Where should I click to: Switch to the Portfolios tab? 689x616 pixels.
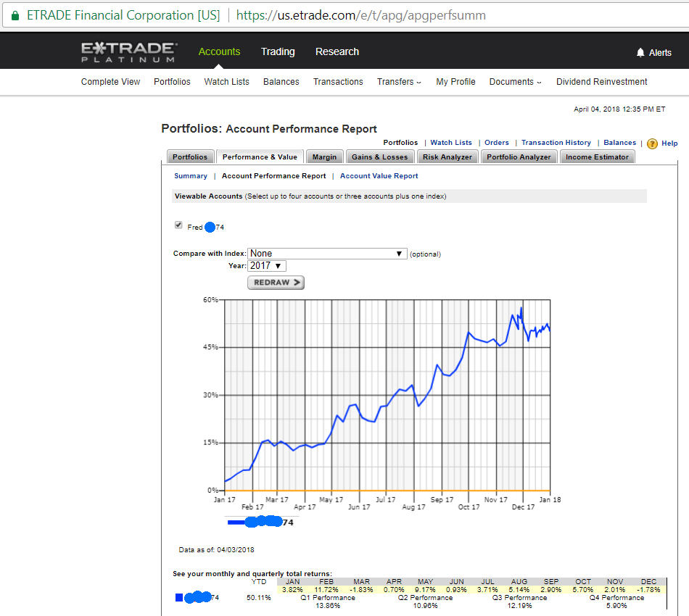[190, 157]
